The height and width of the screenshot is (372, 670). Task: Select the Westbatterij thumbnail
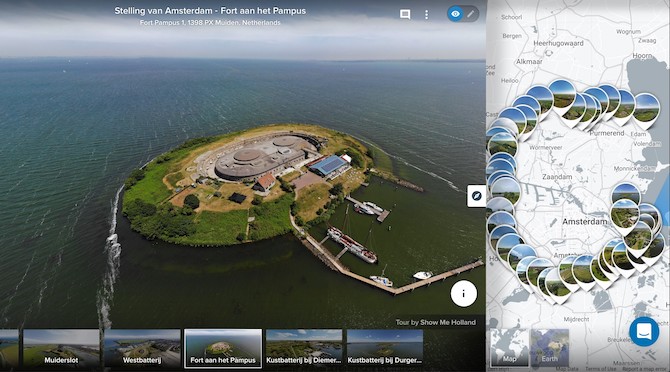[142, 348]
